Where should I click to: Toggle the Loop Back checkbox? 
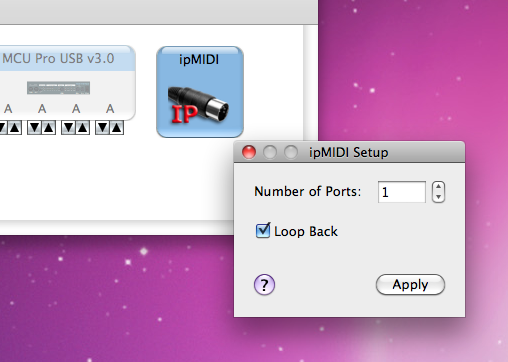tap(263, 231)
